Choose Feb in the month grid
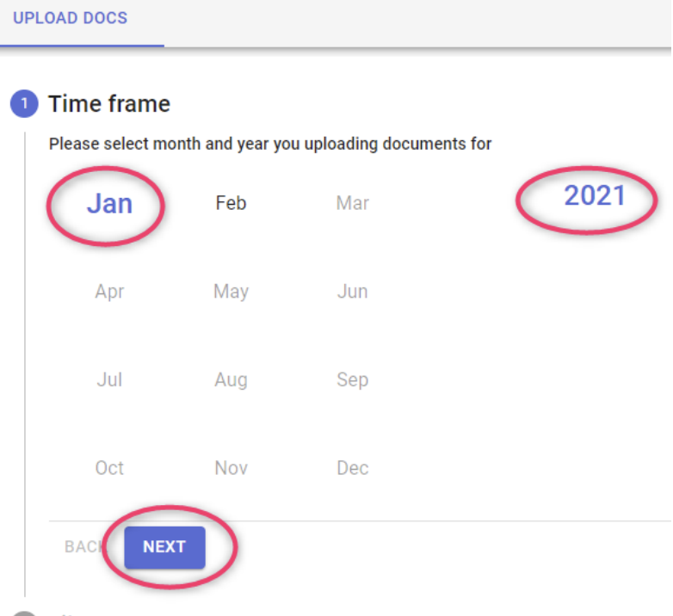 231,203
